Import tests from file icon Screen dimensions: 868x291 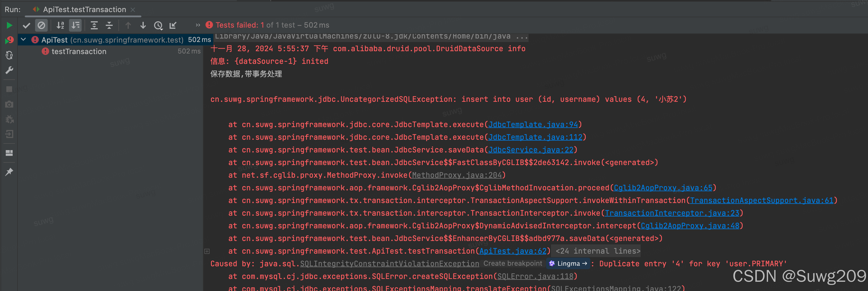point(173,25)
